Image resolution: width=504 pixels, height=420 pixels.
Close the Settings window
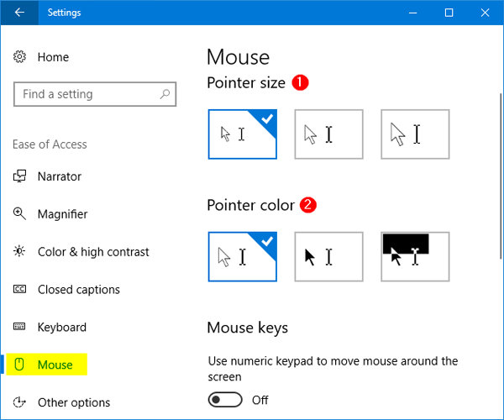(x=485, y=13)
